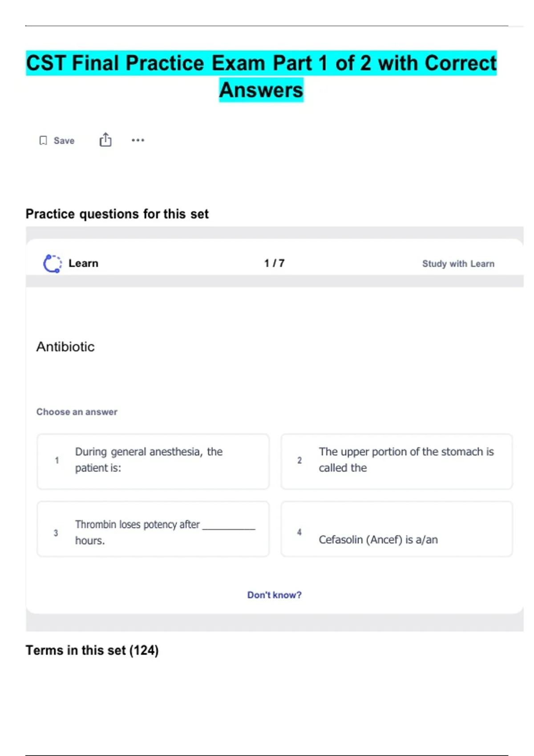Select answer "During general anesthesia, the patient is:"
The height and width of the screenshot is (756, 534).
click(x=153, y=461)
